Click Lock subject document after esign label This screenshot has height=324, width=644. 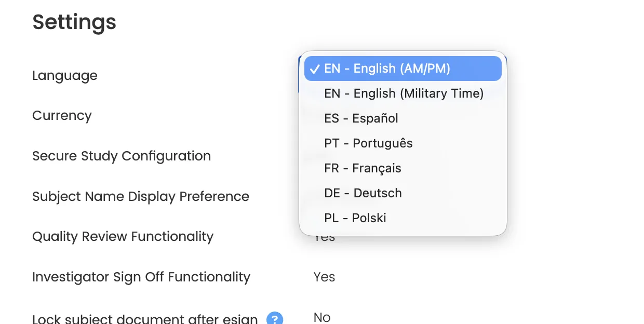pyautogui.click(x=145, y=318)
